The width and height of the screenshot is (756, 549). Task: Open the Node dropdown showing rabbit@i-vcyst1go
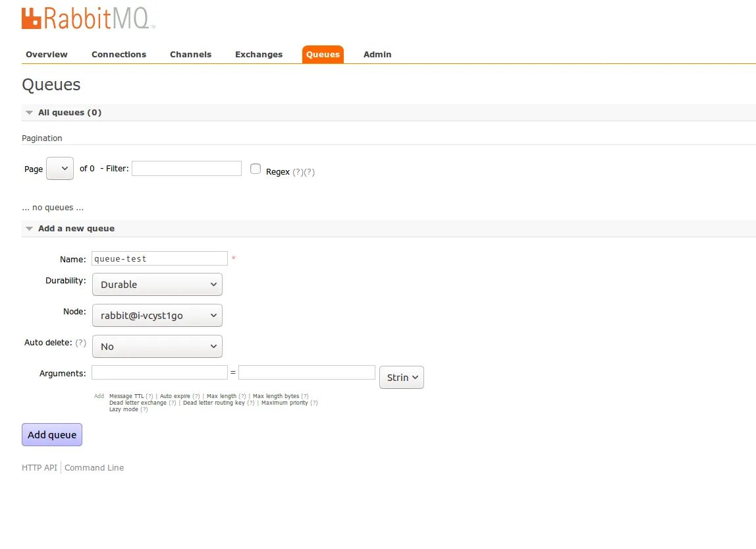157,316
